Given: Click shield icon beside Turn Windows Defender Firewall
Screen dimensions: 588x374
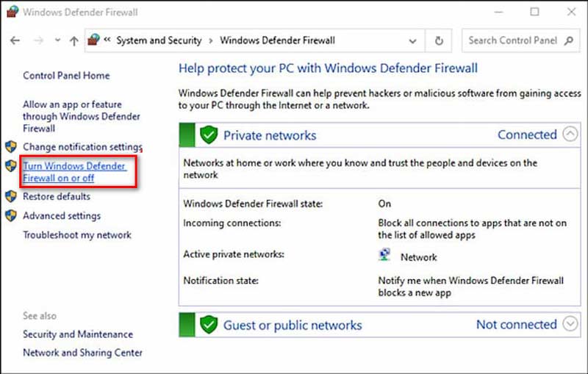Looking at the screenshot, I should (x=11, y=165).
